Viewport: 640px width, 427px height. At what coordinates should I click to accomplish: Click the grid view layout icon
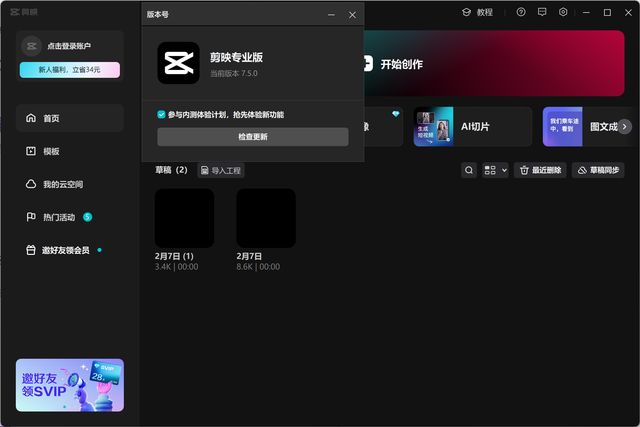[490, 170]
